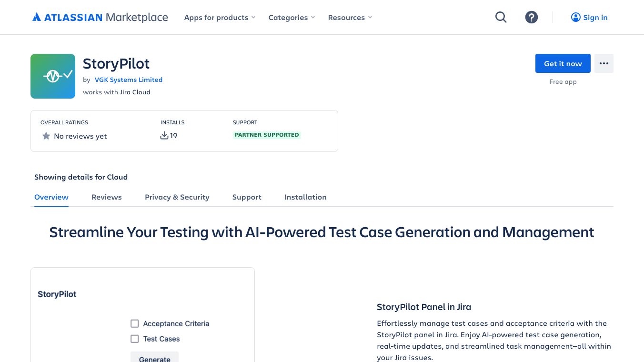This screenshot has height=362, width=644.
Task: Check the Acceptance Criteria checkbox
Action: tap(135, 324)
